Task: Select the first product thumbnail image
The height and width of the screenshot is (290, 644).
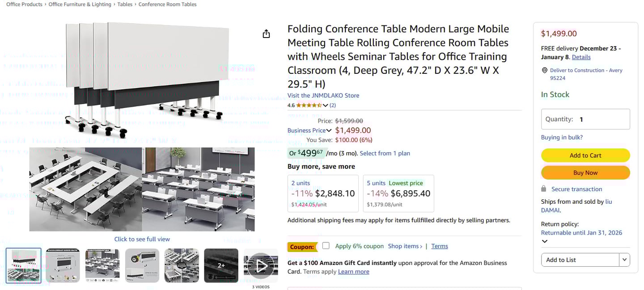Action: [x=24, y=265]
